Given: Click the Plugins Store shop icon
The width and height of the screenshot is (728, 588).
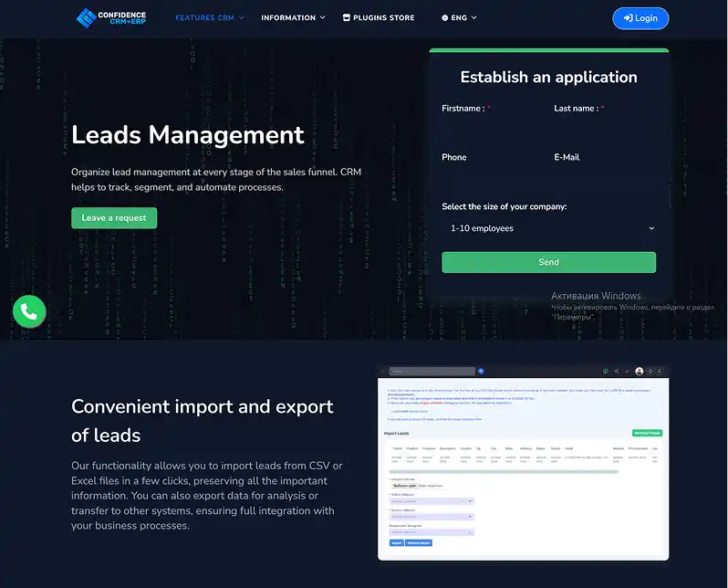Looking at the screenshot, I should pos(346,17).
